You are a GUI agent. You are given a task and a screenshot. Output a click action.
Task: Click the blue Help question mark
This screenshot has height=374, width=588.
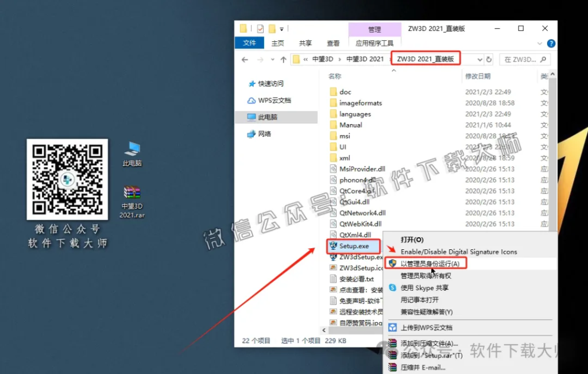[x=551, y=43]
